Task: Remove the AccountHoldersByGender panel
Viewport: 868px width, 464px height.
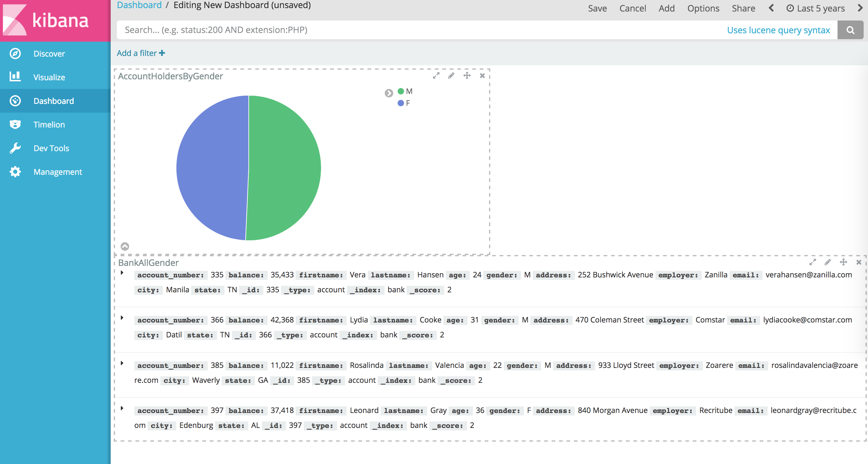Action: point(482,76)
